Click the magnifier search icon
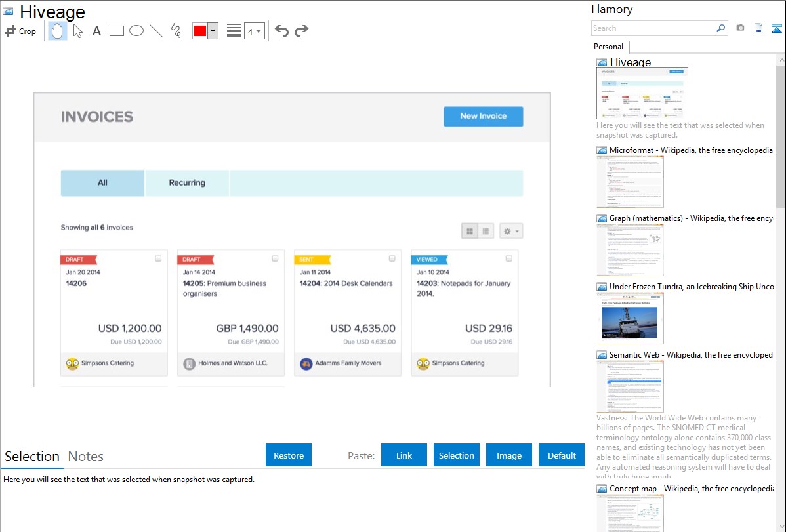This screenshot has height=532, width=786. [x=720, y=28]
